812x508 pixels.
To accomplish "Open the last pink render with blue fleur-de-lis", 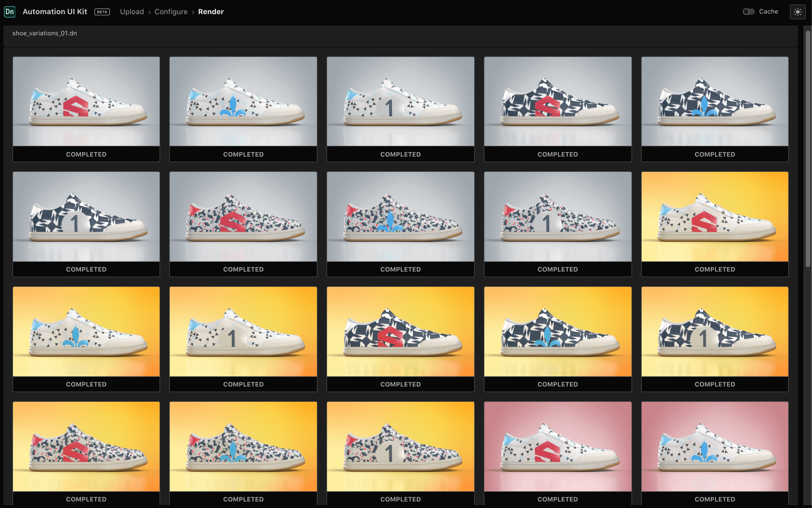I will (714, 447).
